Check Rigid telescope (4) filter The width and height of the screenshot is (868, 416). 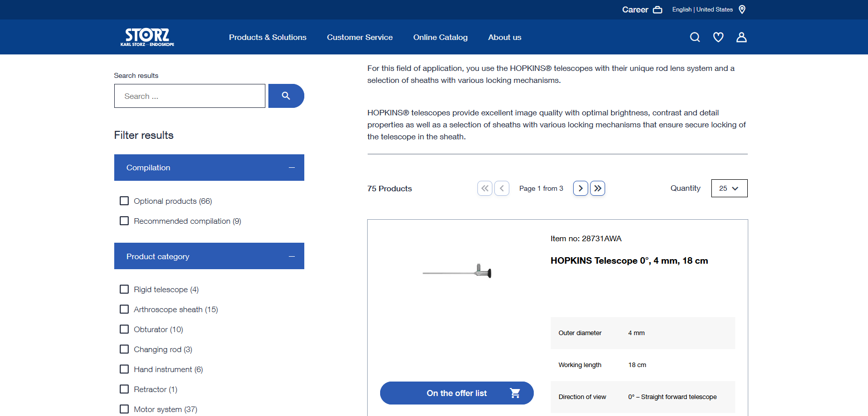124,289
